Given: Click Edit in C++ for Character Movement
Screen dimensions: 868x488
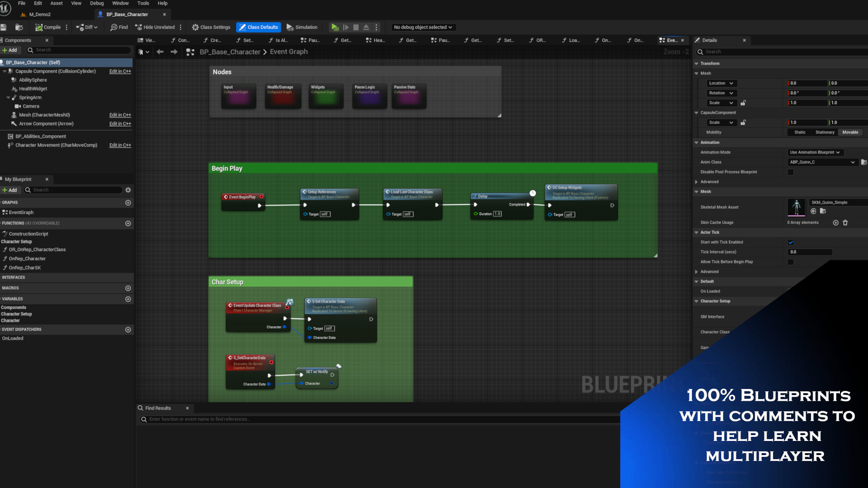Looking at the screenshot, I should (120, 145).
